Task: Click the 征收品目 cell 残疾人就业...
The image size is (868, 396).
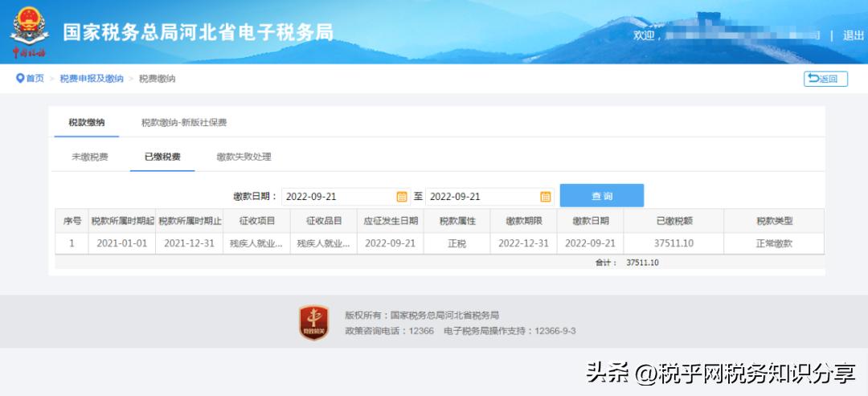Action: pyautogui.click(x=324, y=243)
